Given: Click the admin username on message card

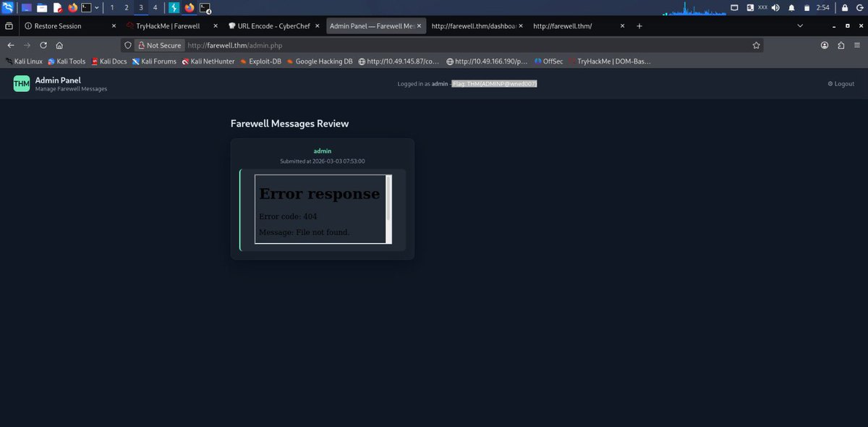Looking at the screenshot, I should (323, 151).
